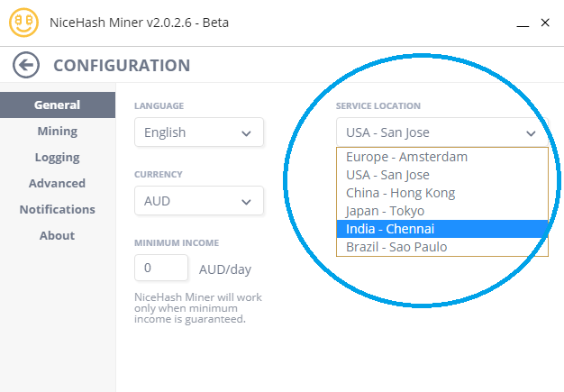Click the Minimum Income input field
Screen dimensions: 564x392
coord(161,268)
